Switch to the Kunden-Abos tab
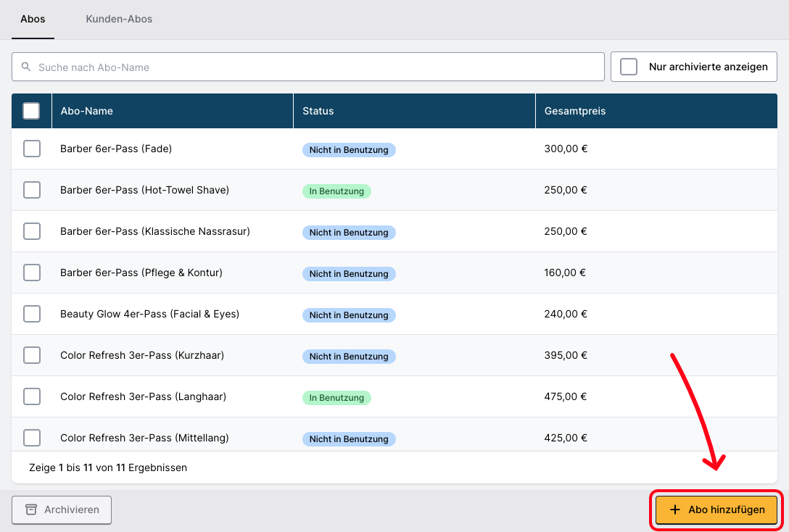This screenshot has height=532, width=789. pyautogui.click(x=119, y=19)
